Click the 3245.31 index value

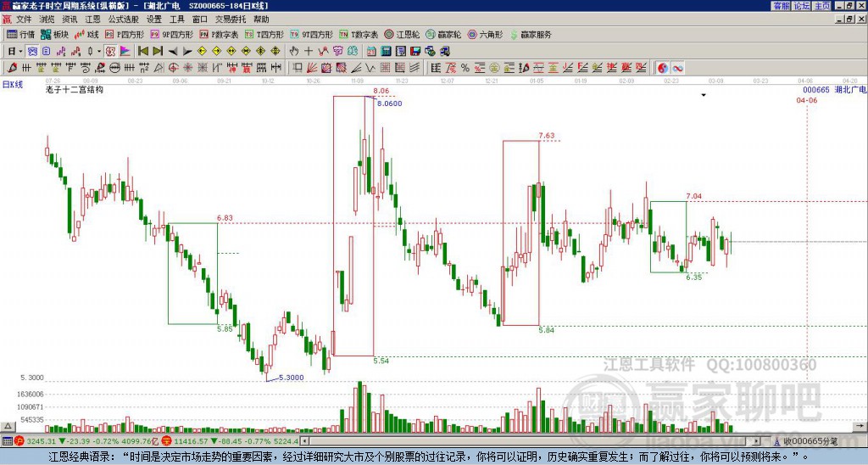(x=42, y=441)
